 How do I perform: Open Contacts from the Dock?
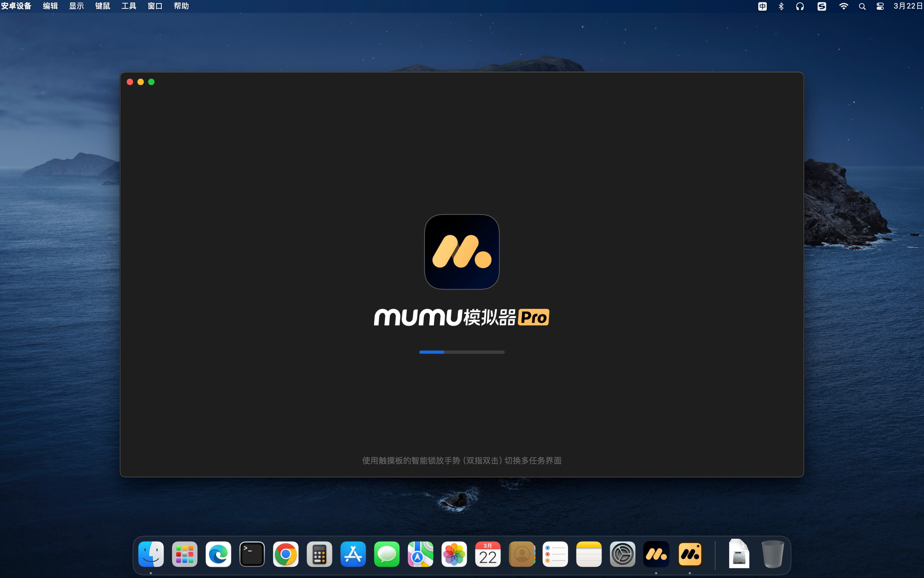[522, 554]
